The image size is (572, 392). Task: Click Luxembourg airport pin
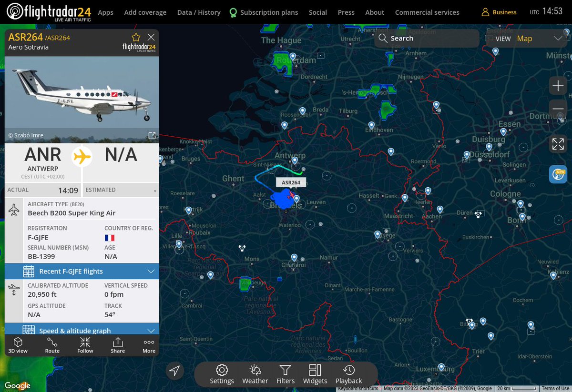(441, 368)
